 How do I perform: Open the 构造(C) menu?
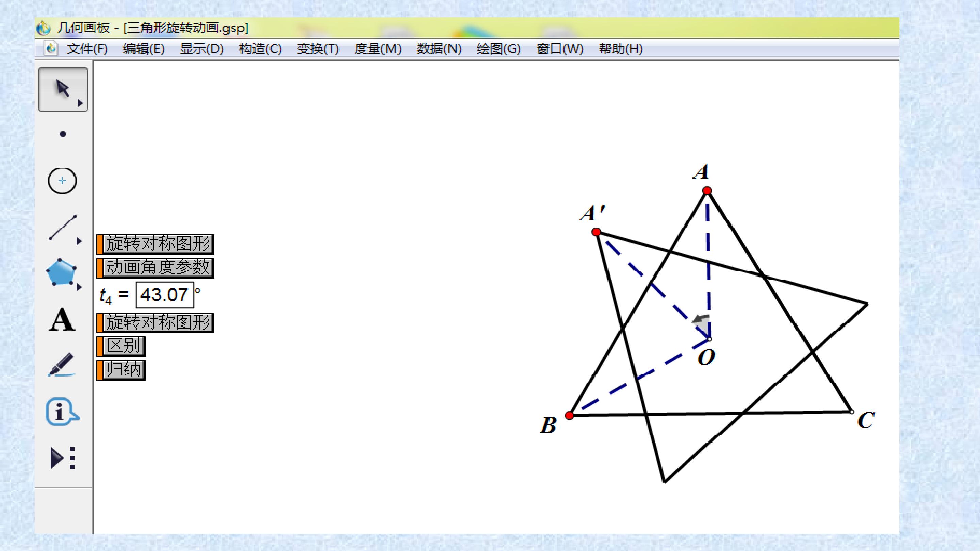(x=260, y=49)
